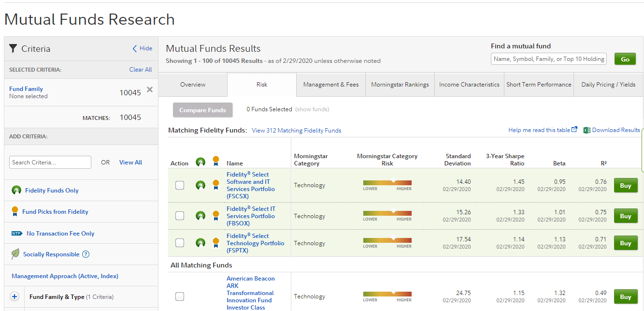Click the green Go button
This screenshot has width=644, height=311.
click(625, 59)
